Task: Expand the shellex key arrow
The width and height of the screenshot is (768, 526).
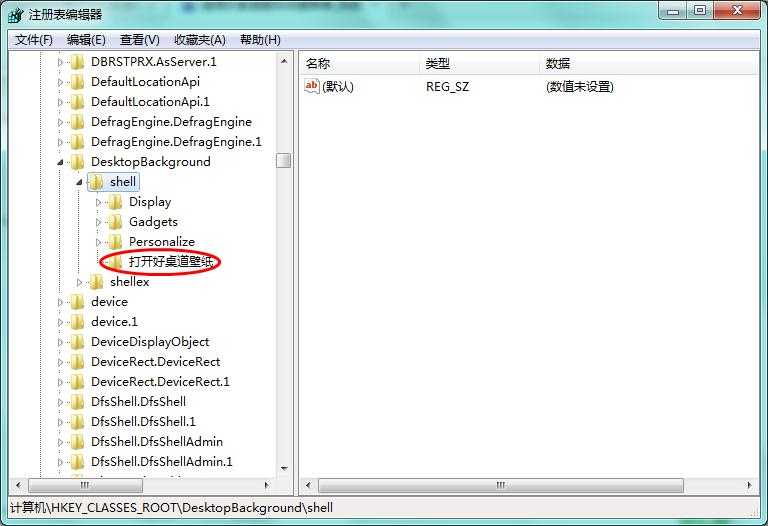Action: tap(79, 282)
